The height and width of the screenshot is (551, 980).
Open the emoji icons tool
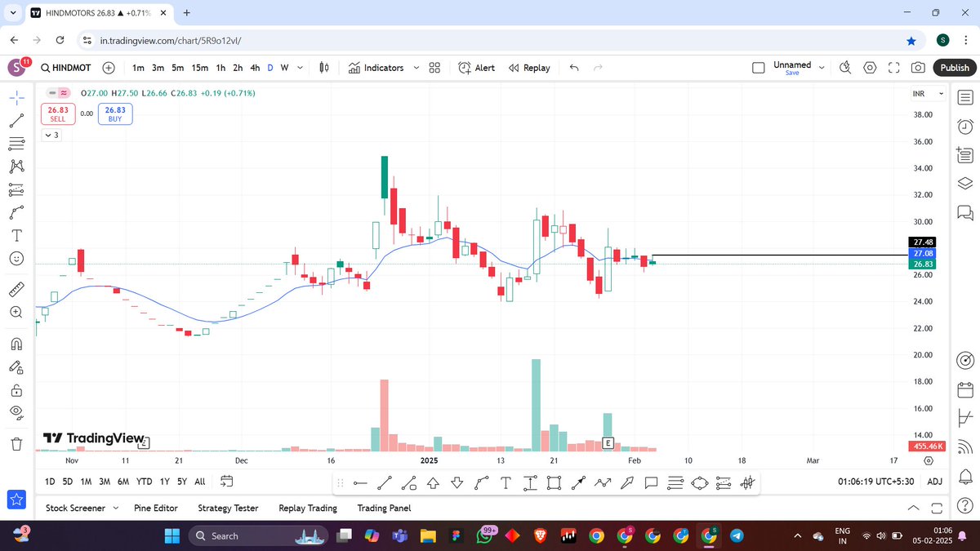[x=16, y=259]
